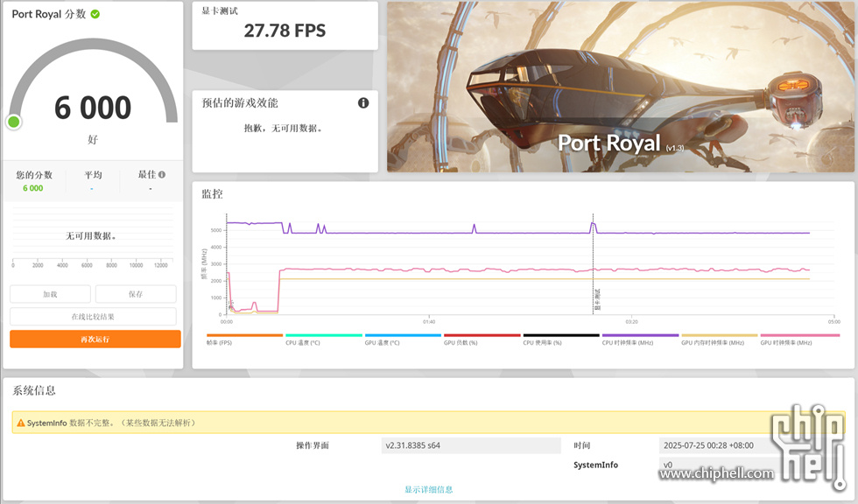858x504 pixels.
Task: Click the warning triangle in SystemInfo banner
Action: tap(21, 423)
